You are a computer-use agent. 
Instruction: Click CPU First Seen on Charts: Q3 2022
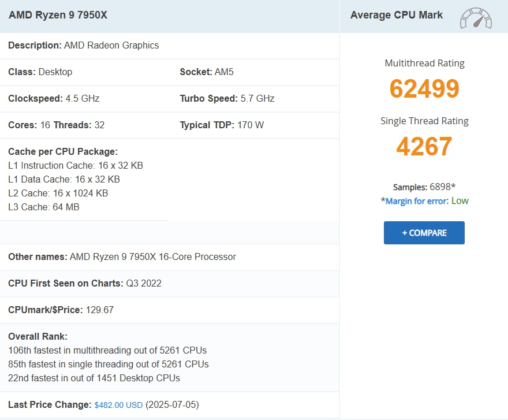point(85,284)
